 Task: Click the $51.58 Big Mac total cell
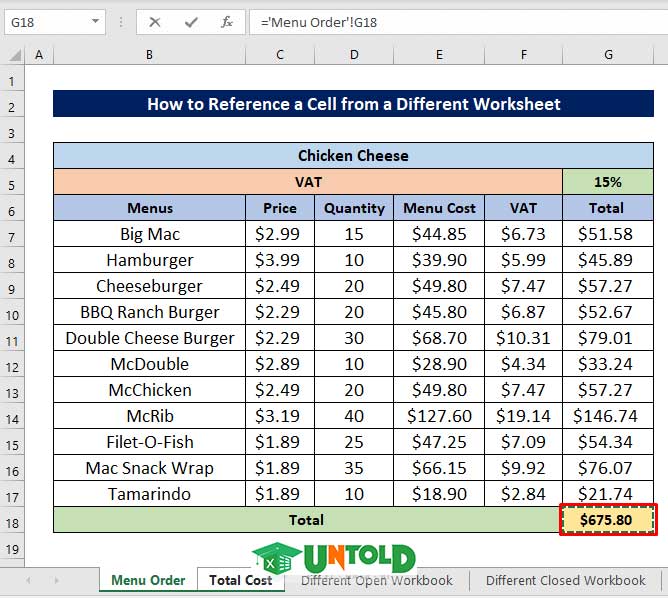click(608, 234)
